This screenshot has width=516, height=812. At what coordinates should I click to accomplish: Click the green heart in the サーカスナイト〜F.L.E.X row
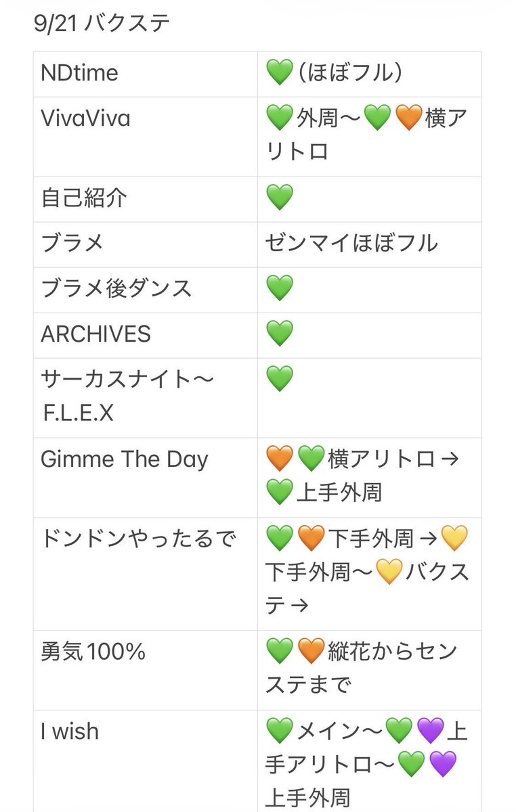[280, 380]
